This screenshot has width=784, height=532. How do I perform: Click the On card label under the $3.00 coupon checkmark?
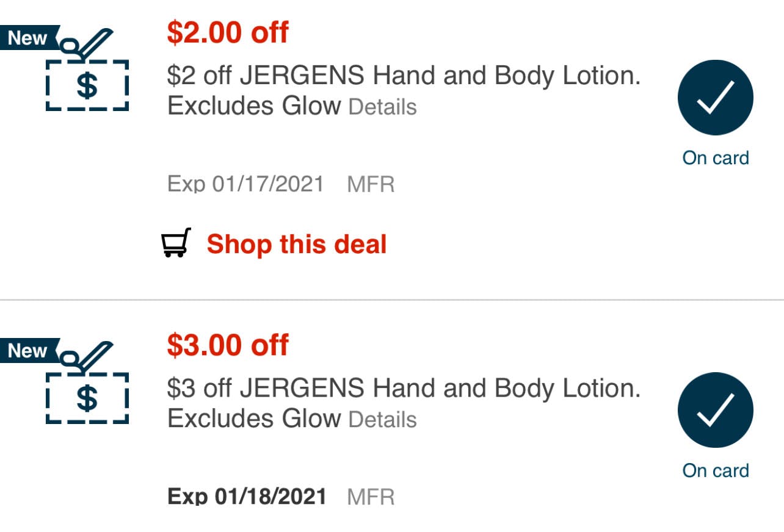coord(716,471)
